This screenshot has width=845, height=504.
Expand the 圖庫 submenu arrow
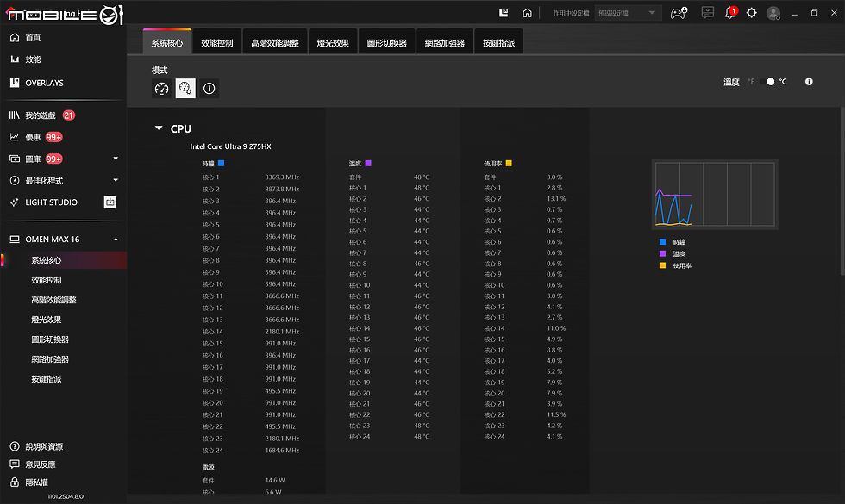(116, 159)
